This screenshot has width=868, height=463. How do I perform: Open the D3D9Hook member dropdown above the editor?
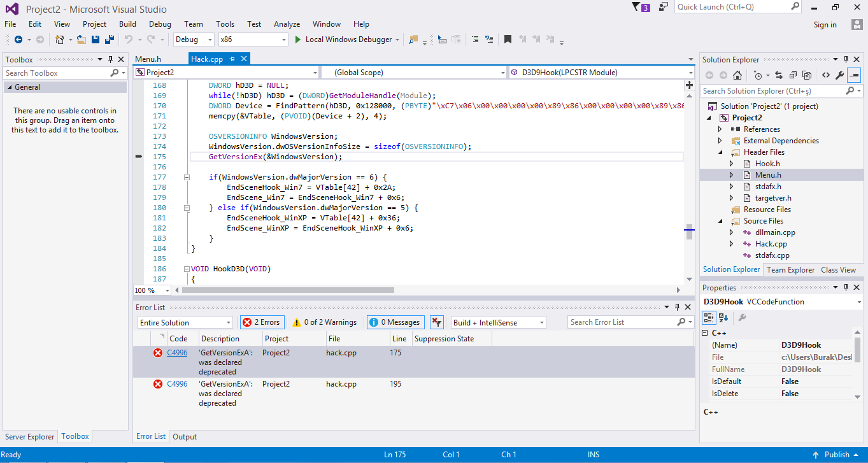[x=602, y=73]
